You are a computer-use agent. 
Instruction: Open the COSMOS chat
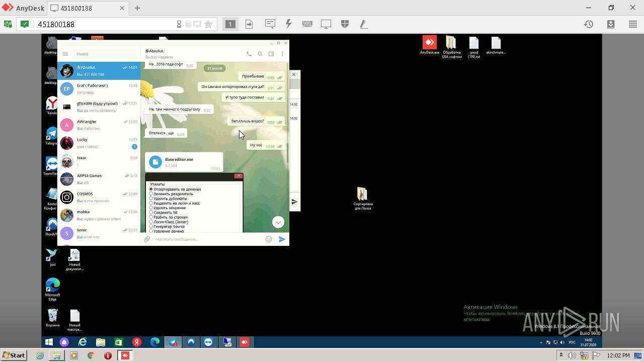[x=99, y=198]
